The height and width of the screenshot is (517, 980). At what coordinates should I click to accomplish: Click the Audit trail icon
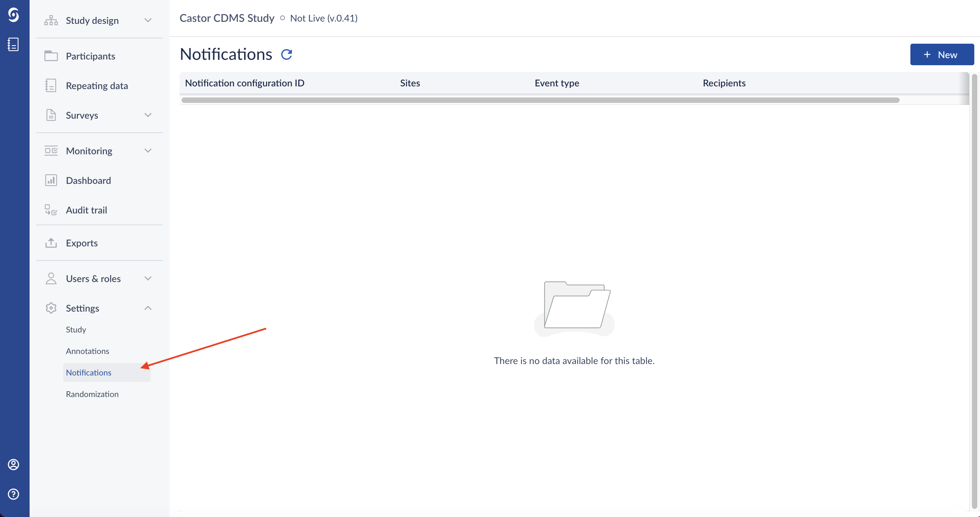pyautogui.click(x=51, y=210)
